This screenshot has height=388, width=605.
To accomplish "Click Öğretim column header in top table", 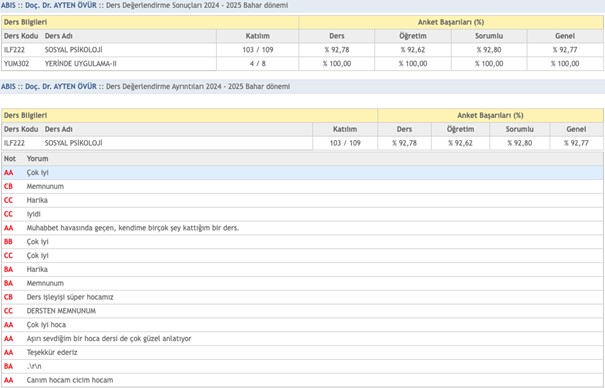I will pyautogui.click(x=413, y=36).
